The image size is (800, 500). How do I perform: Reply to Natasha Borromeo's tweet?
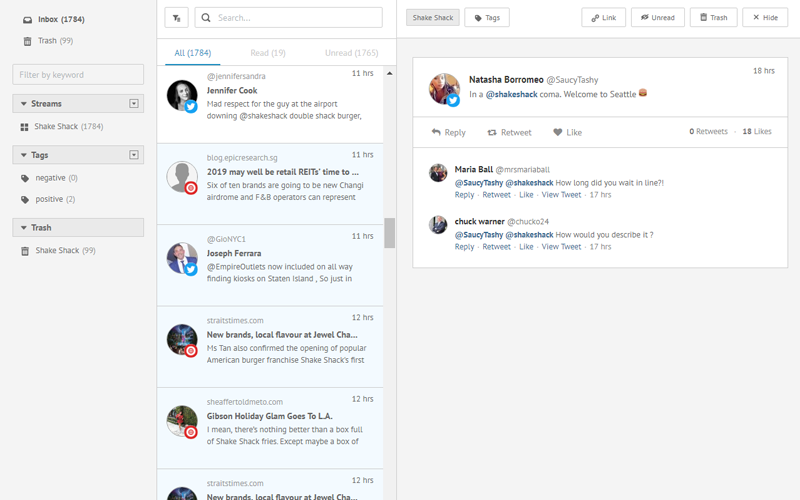tap(448, 133)
